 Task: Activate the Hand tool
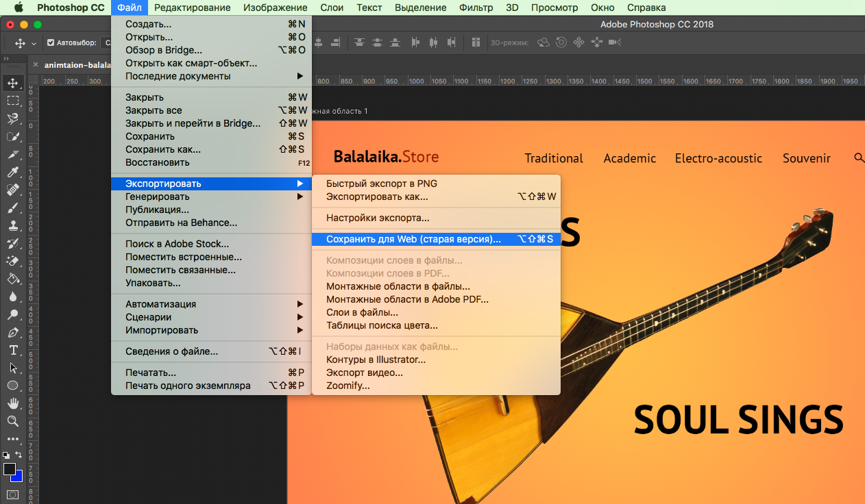pos(13,403)
